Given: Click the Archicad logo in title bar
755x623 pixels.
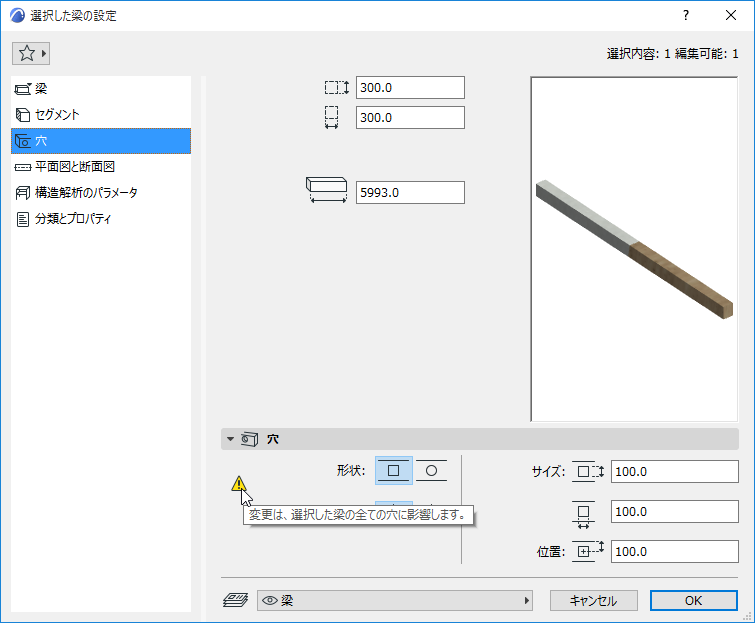Looking at the screenshot, I should pos(17,15).
